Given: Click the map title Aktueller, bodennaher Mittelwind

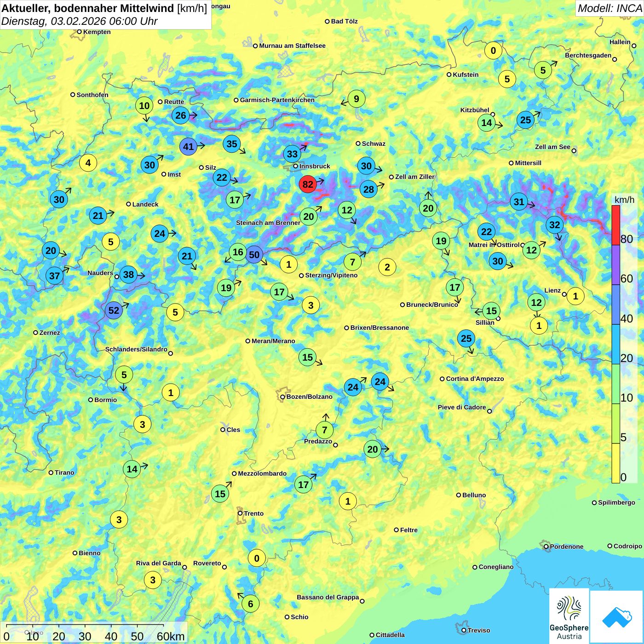Looking at the screenshot, I should click(88, 8).
